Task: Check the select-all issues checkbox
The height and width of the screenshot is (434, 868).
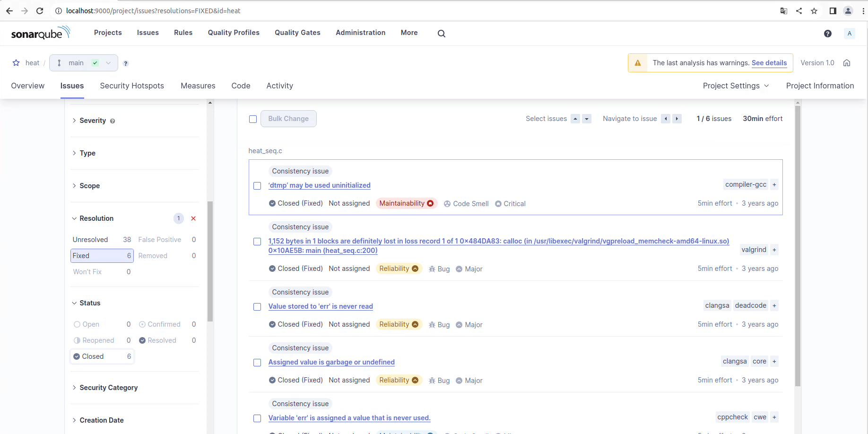Action: [x=253, y=119]
